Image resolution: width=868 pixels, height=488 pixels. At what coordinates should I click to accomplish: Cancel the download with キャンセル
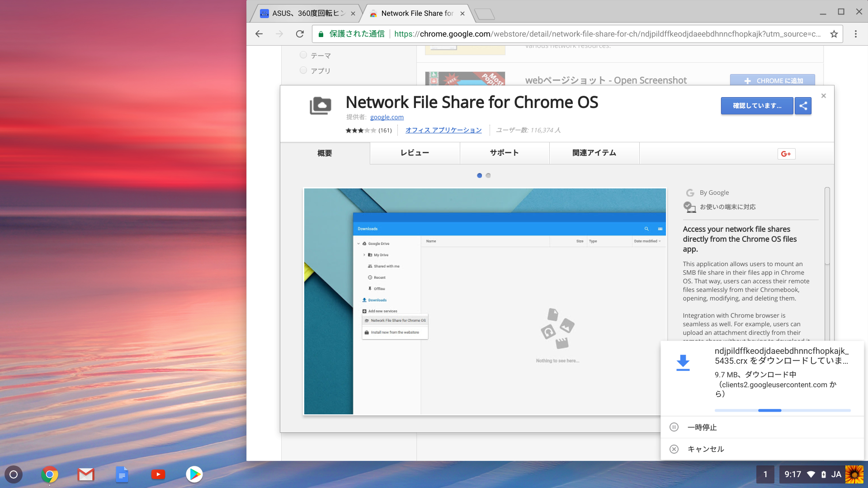tap(706, 449)
